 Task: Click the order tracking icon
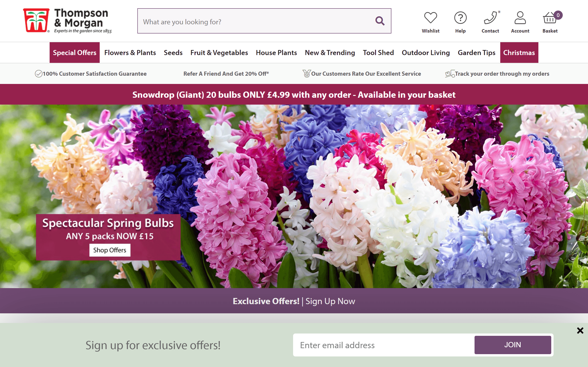coord(449,74)
